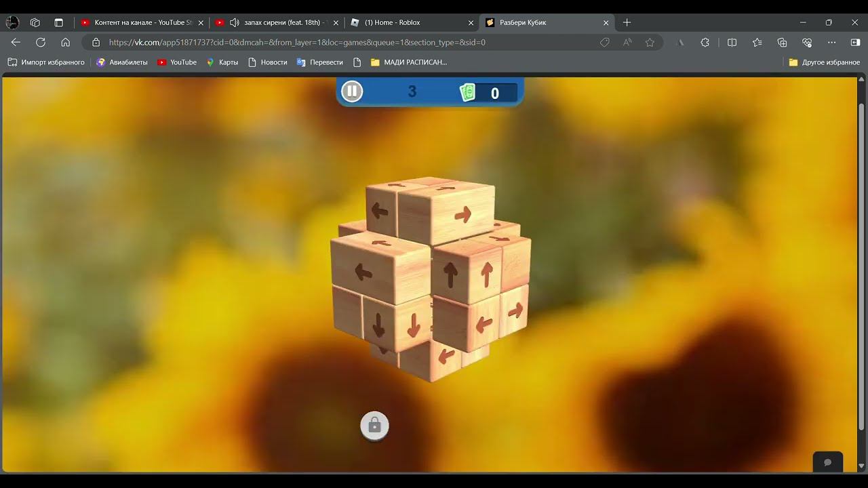Close the 'запах сирени' tab
Screen dimensions: 868x488
[x=336, y=22]
